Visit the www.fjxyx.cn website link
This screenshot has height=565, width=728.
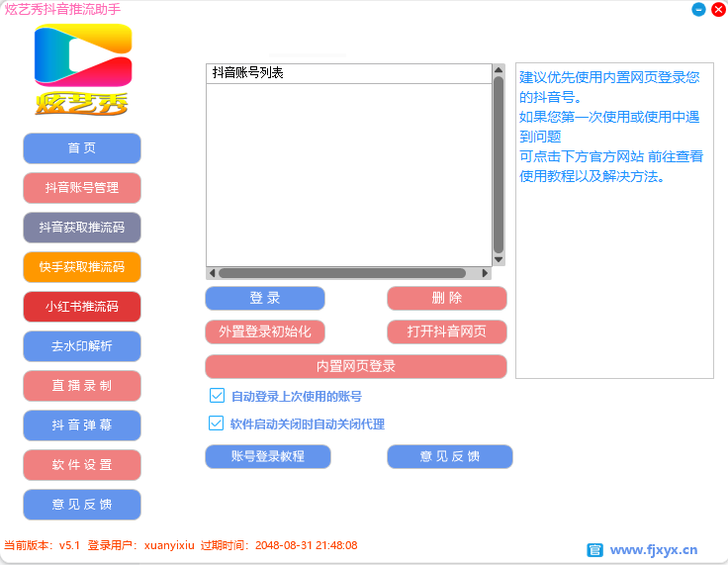653,550
